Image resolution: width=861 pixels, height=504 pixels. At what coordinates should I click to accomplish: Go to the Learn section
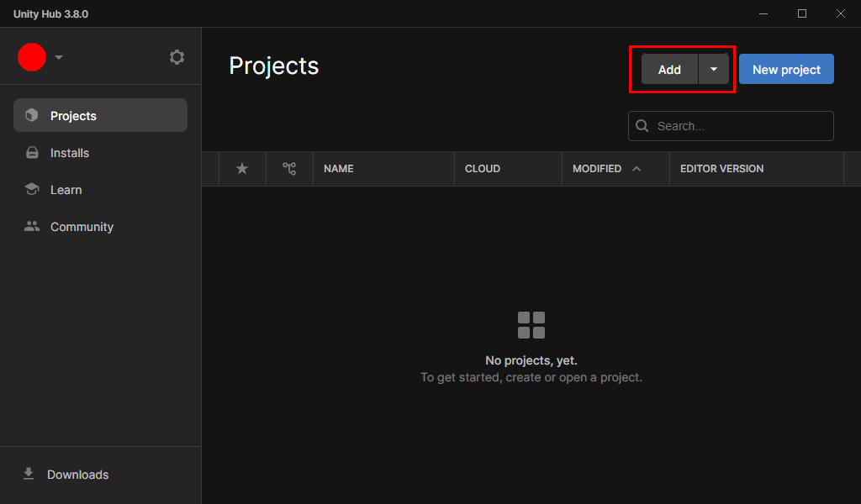point(101,189)
